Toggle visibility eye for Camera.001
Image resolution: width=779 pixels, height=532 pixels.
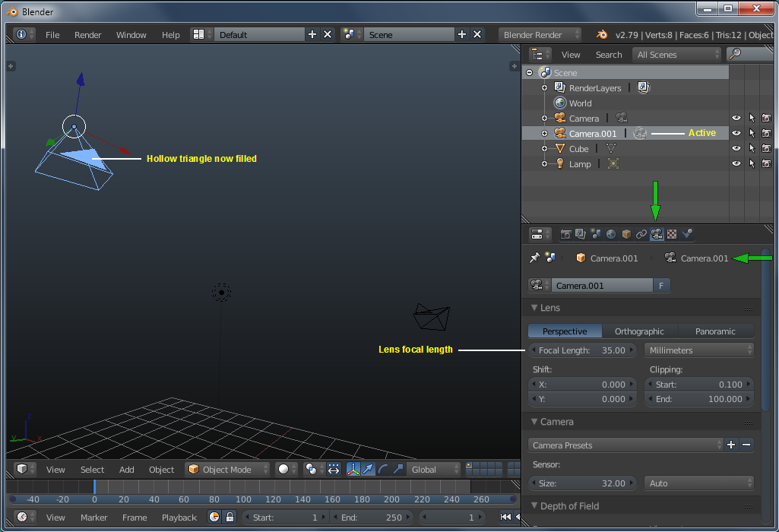tap(736, 133)
